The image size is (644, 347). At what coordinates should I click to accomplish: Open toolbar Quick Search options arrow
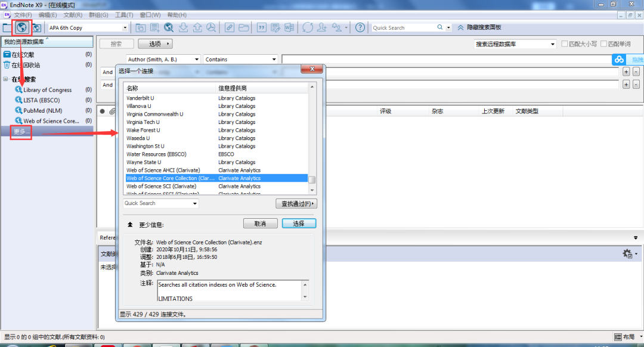(x=448, y=27)
